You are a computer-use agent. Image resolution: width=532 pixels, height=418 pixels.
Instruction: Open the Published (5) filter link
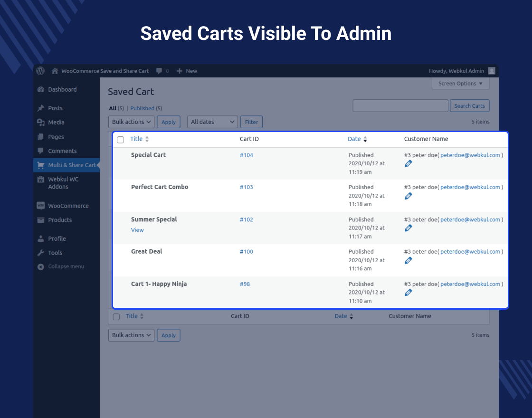coord(146,108)
